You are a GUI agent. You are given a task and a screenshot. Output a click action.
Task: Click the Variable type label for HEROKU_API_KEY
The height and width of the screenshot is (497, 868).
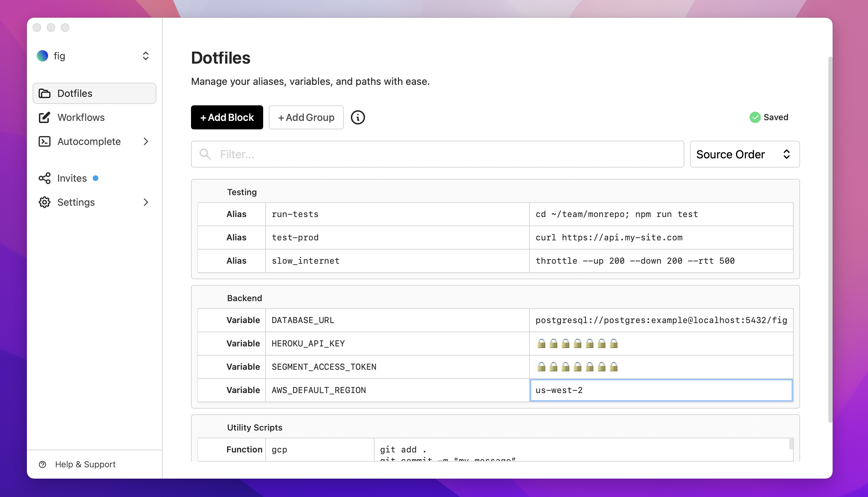[x=243, y=344]
